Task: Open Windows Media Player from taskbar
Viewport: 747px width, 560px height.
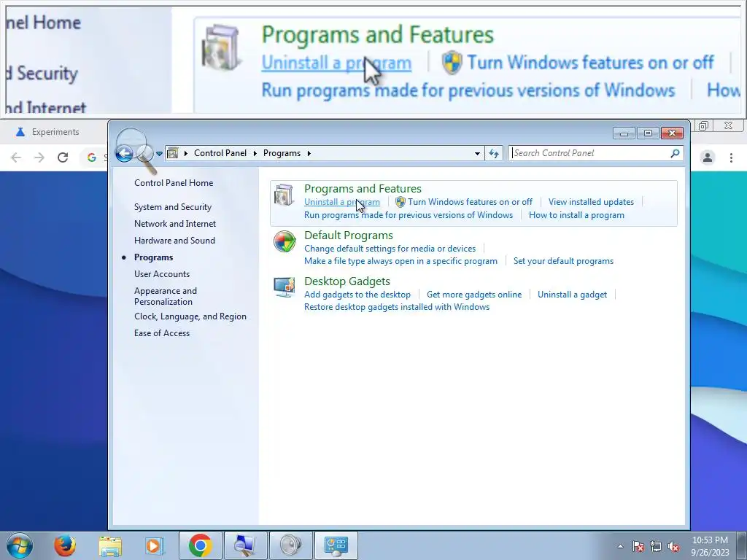Action: point(154,545)
